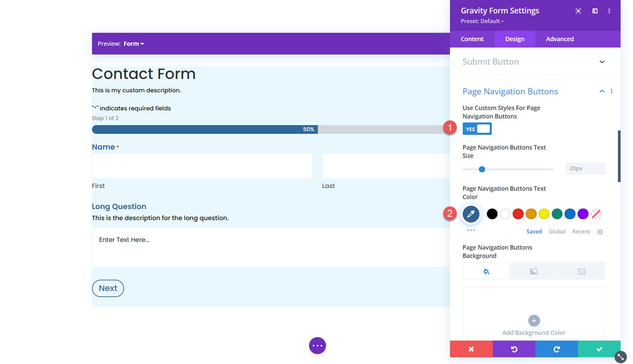
Task: Discard changes using the red X icon
Action: tap(471, 349)
